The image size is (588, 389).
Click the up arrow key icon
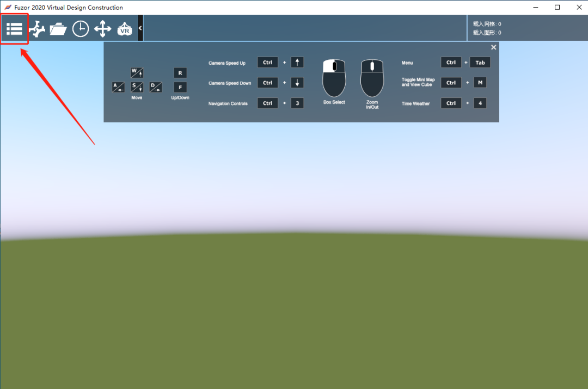pos(297,62)
